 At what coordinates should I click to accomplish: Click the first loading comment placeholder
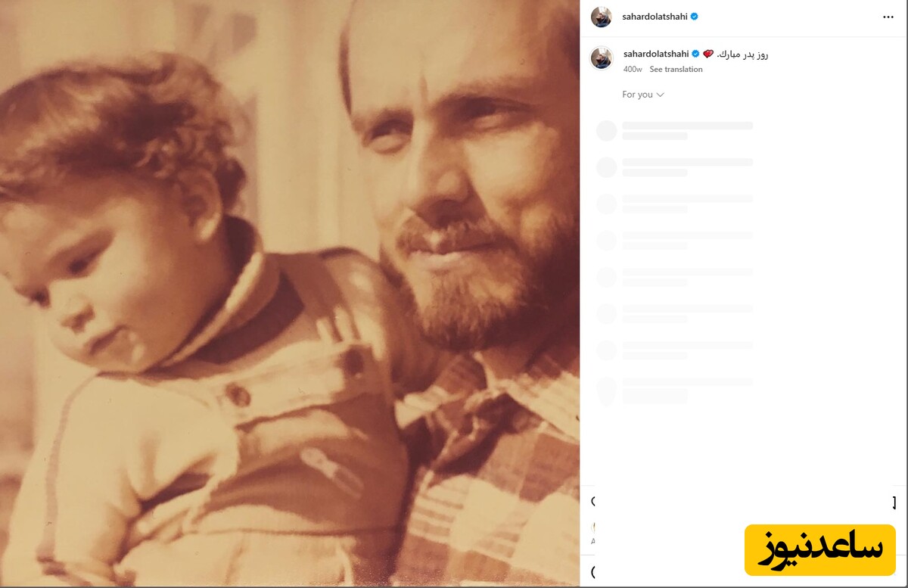click(687, 130)
